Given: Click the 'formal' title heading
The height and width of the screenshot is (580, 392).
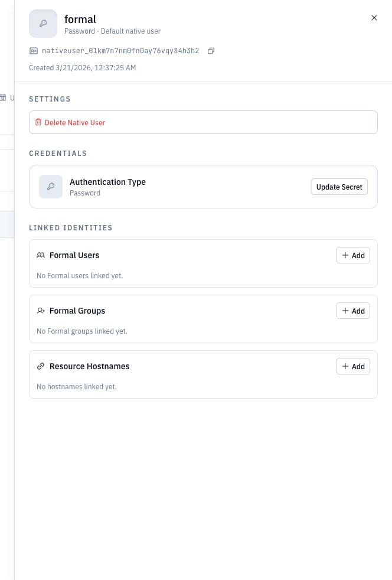Looking at the screenshot, I should 80,19.
